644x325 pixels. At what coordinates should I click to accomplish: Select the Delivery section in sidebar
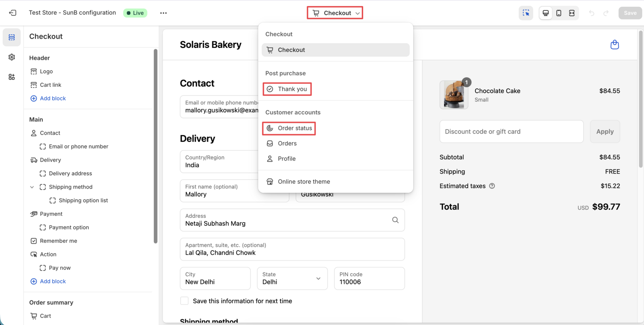(50, 160)
